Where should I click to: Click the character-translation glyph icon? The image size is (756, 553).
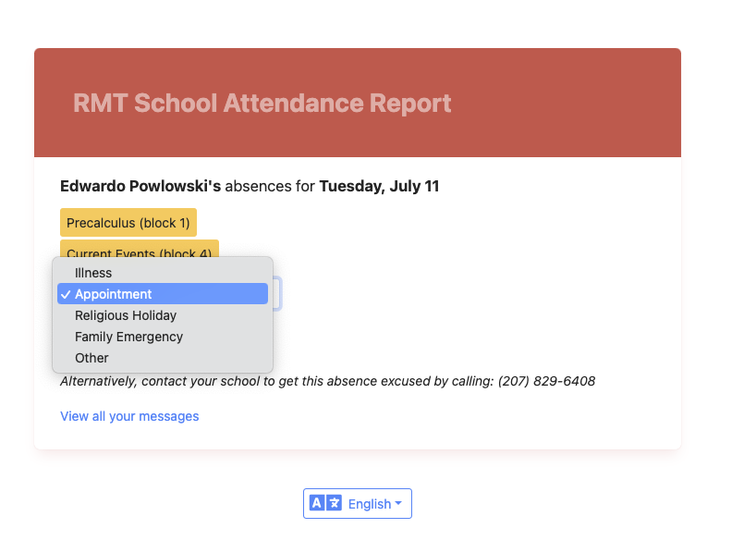[x=335, y=502]
